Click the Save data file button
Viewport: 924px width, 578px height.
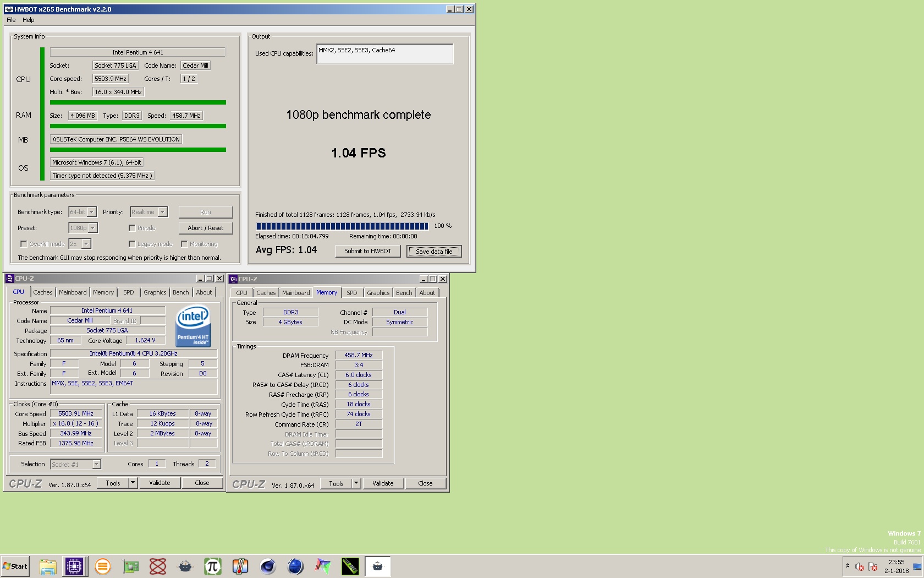pyautogui.click(x=434, y=252)
